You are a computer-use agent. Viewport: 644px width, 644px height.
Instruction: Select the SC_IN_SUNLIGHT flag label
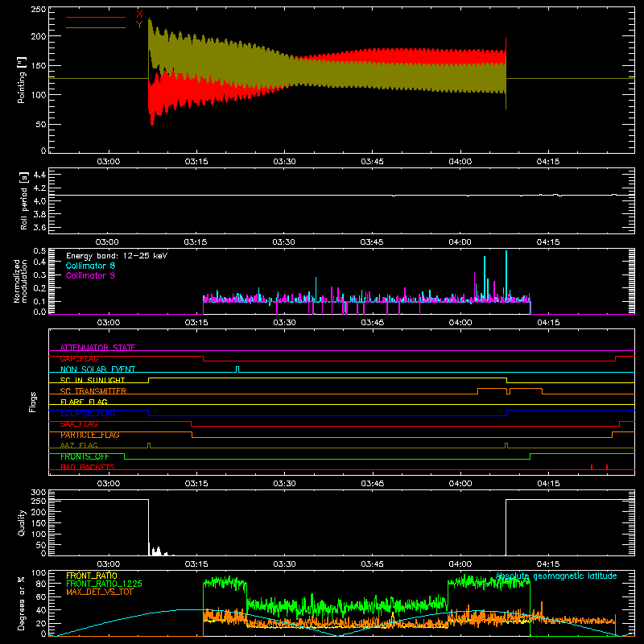[93, 380]
